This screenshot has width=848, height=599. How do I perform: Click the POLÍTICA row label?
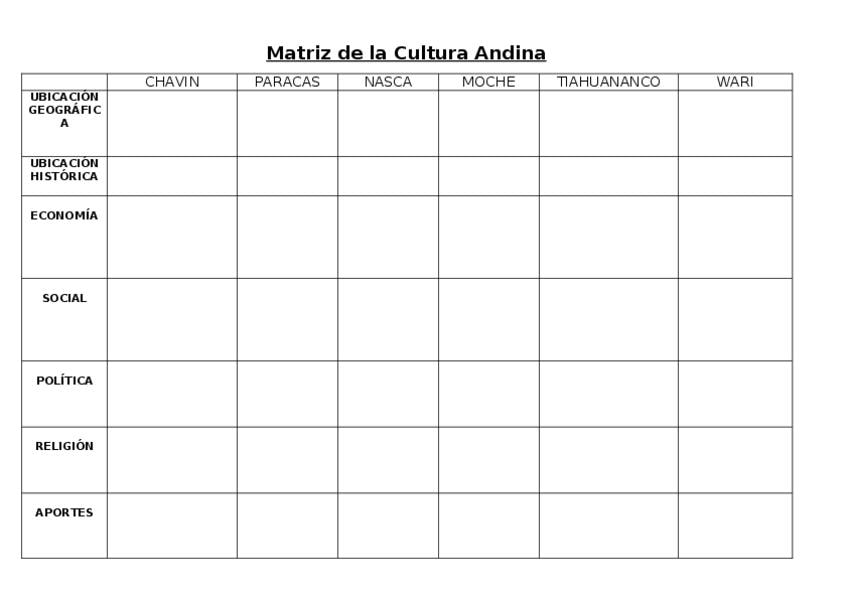coord(64,381)
